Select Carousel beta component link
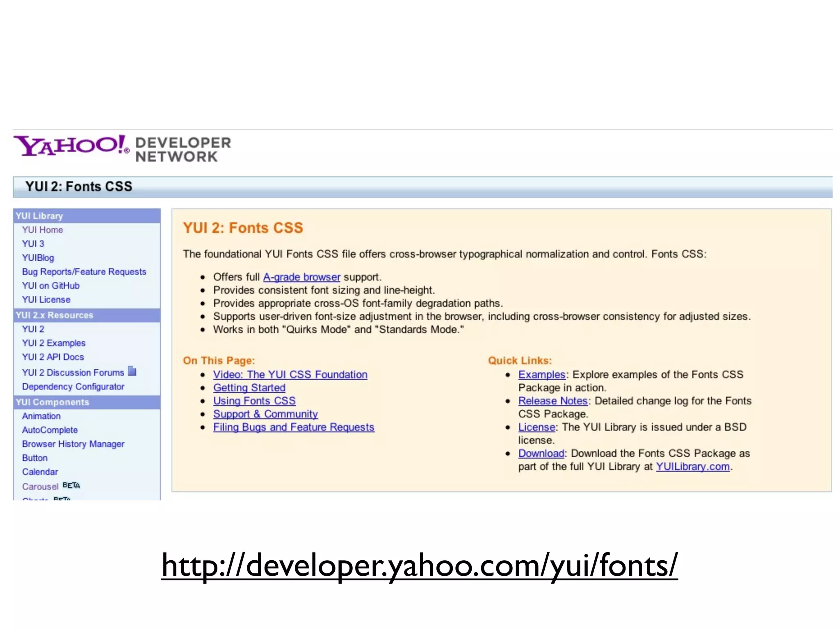840x630 pixels. pos(41,486)
